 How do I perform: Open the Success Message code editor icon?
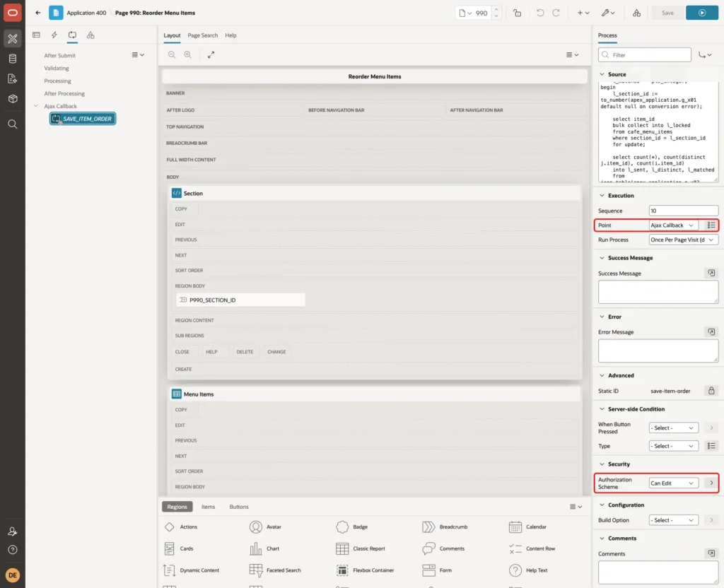711,274
